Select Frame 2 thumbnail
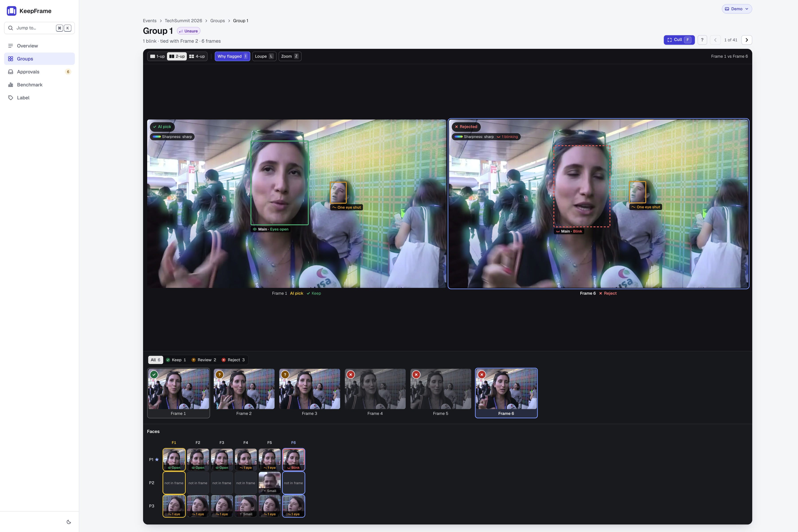798x532 pixels. tap(244, 393)
